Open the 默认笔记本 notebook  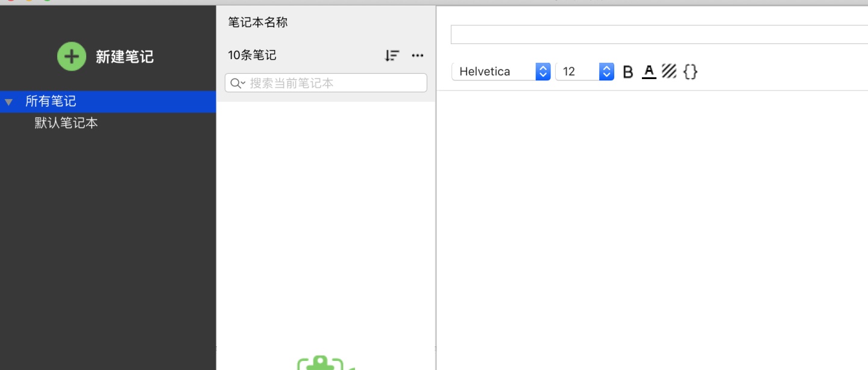click(x=66, y=123)
